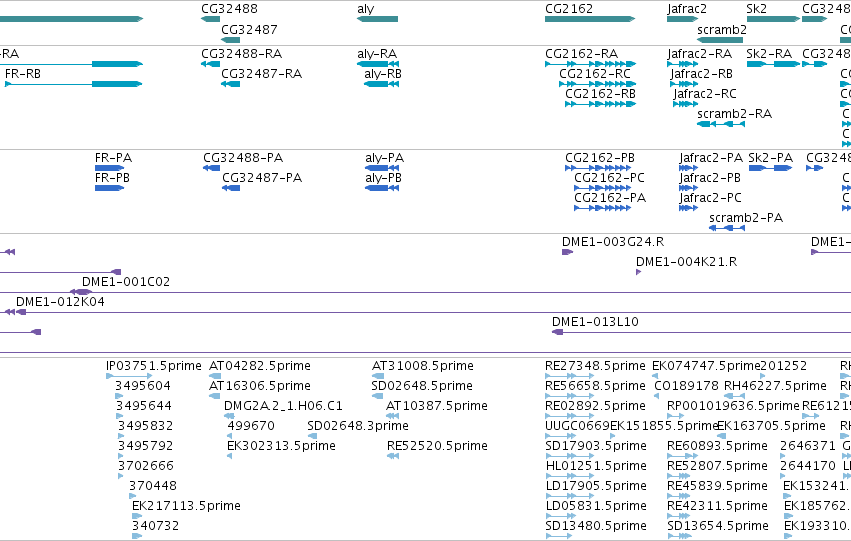This screenshot has width=851, height=541.
Task: Select the aly-PA protein
Action: [x=382, y=168]
